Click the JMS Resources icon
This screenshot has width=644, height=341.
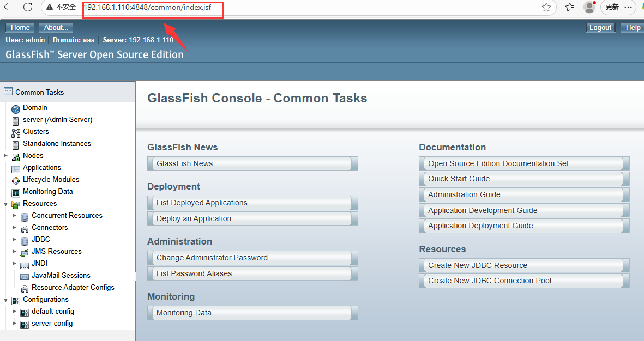tap(25, 253)
